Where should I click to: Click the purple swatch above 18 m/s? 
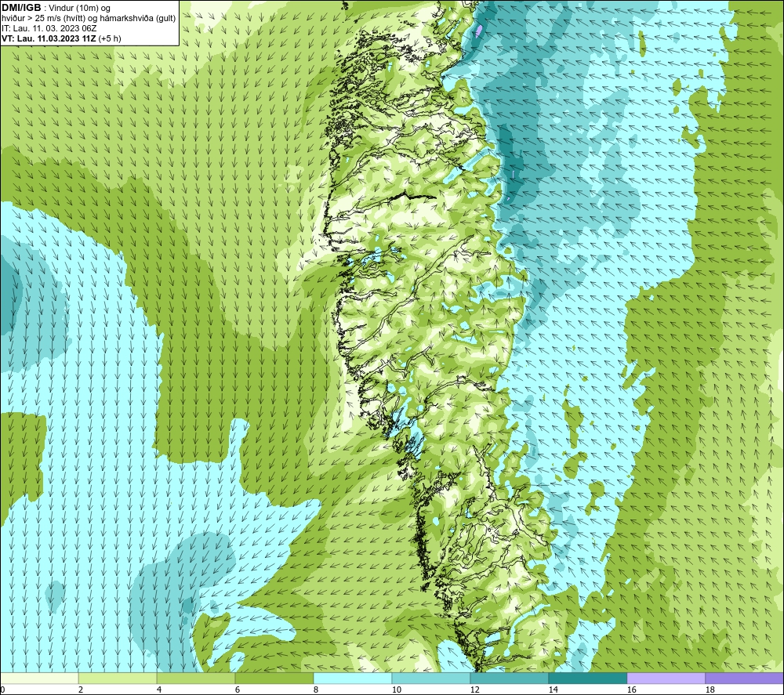click(744, 678)
